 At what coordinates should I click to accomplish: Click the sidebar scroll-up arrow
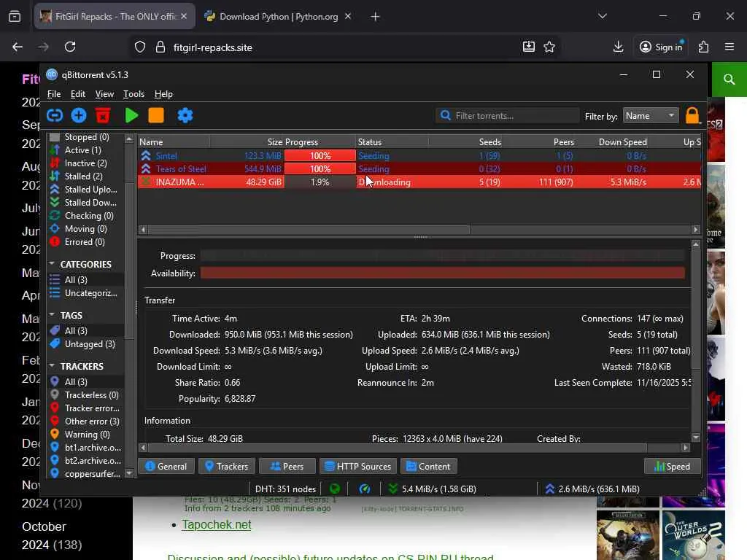pos(129,139)
